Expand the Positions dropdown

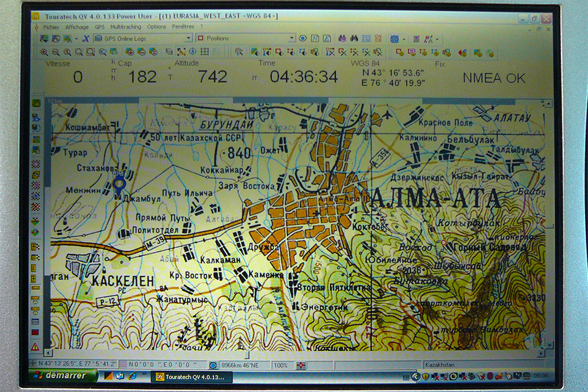coord(292,38)
